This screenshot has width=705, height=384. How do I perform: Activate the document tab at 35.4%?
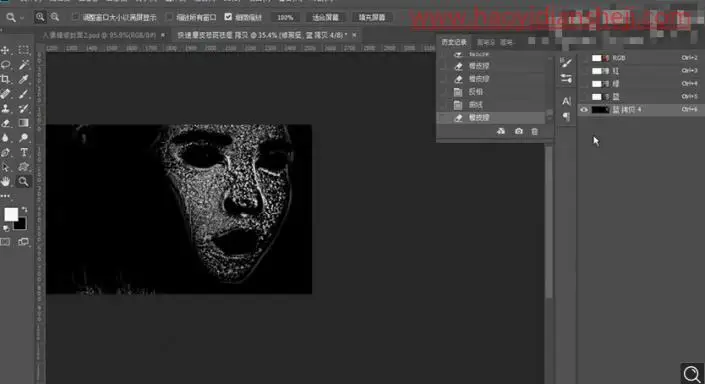click(262, 35)
